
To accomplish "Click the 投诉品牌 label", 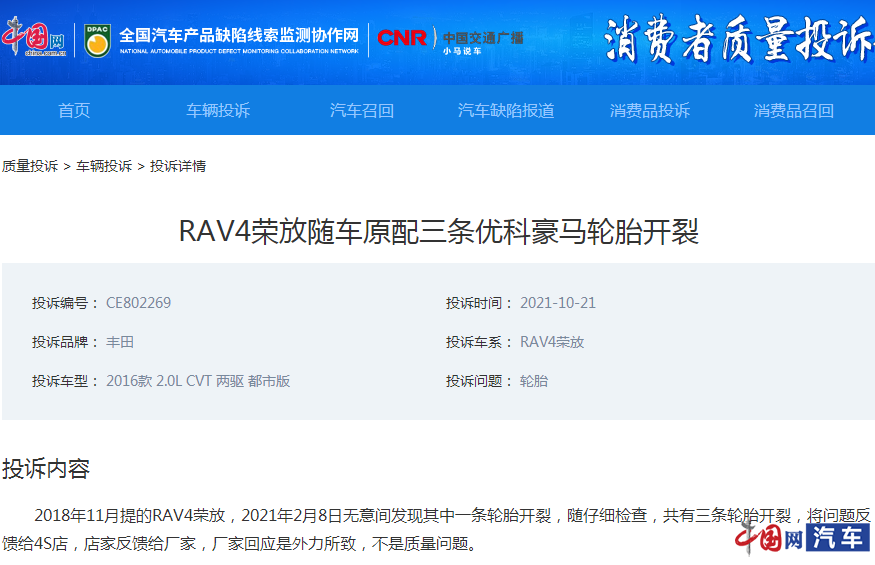I will (64, 342).
